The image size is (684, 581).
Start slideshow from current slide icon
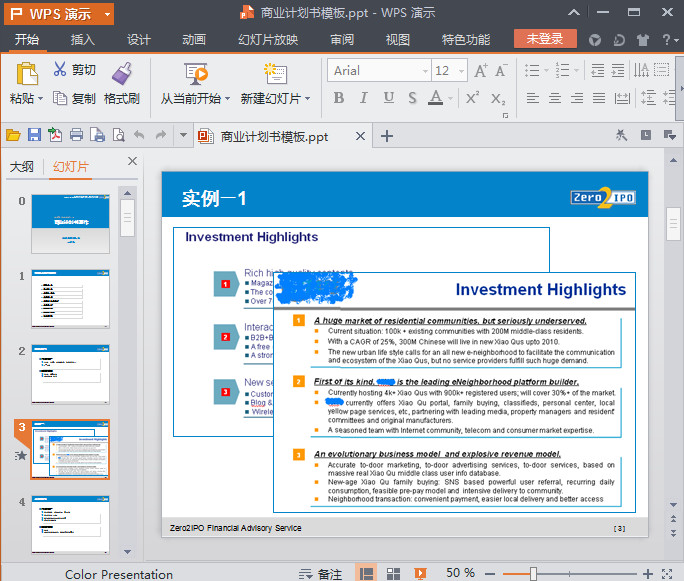point(195,73)
